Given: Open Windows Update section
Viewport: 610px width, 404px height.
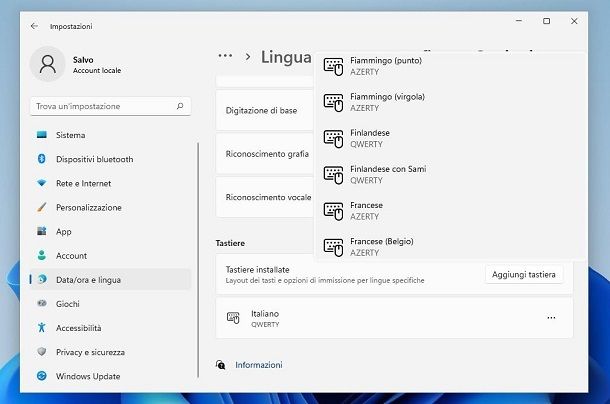Looking at the screenshot, I should (x=110, y=376).
